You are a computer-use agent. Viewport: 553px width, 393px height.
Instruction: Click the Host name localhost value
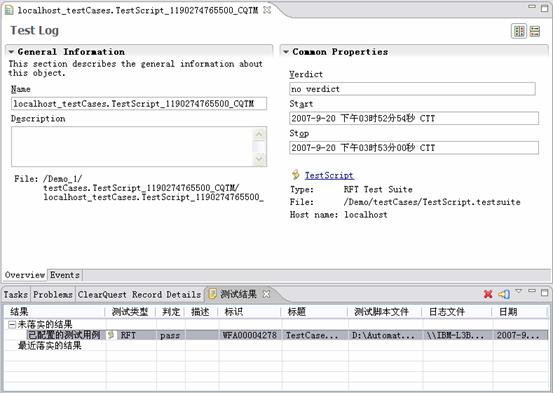pyautogui.click(x=366, y=214)
